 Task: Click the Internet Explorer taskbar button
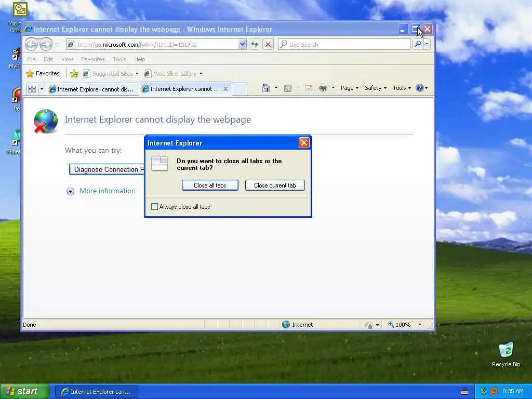click(x=97, y=392)
